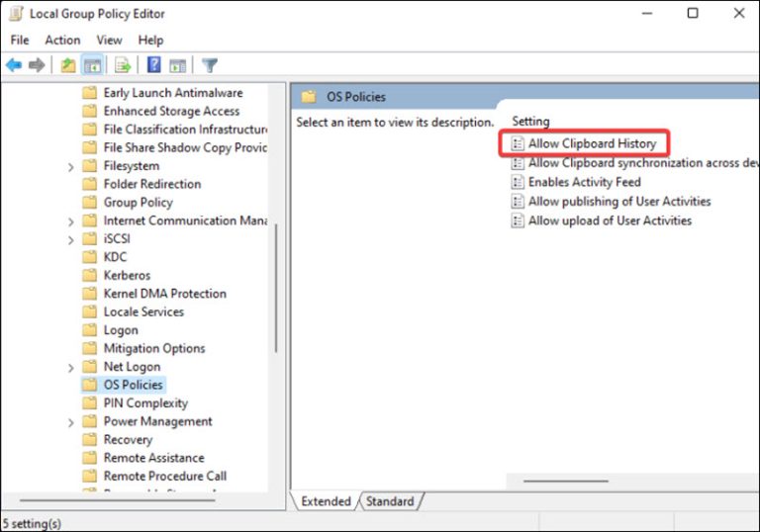Toggle Show/Hide Action Pane icon
Screen dimensions: 760x532
point(177,65)
